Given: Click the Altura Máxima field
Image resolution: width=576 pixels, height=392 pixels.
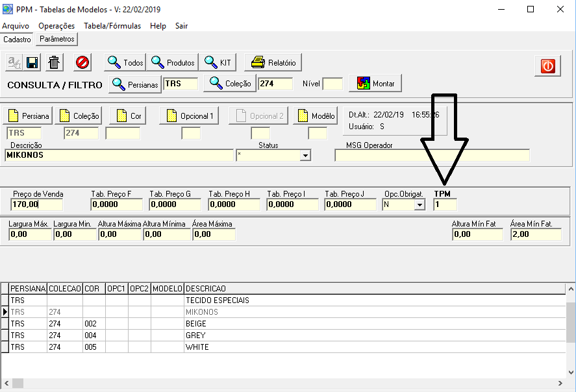Looking at the screenshot, I should (x=119, y=234).
